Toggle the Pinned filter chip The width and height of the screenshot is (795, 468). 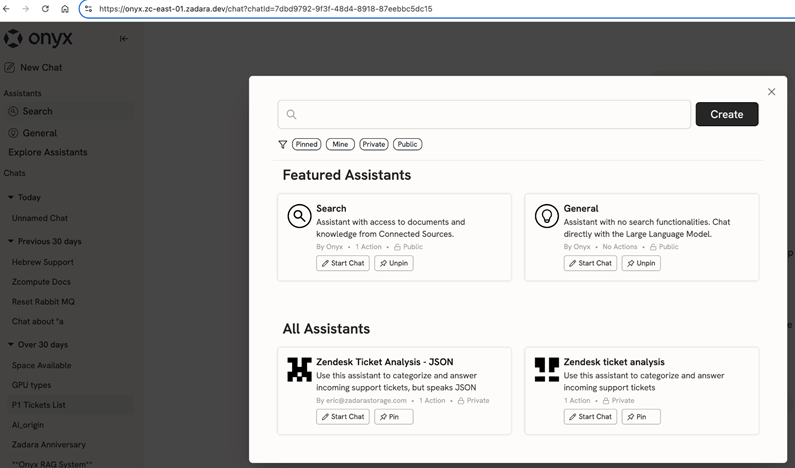click(307, 145)
